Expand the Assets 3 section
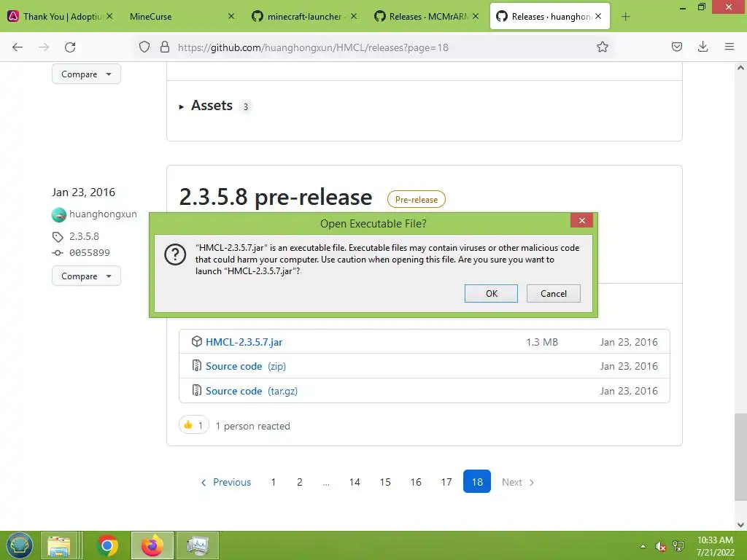 [x=212, y=106]
